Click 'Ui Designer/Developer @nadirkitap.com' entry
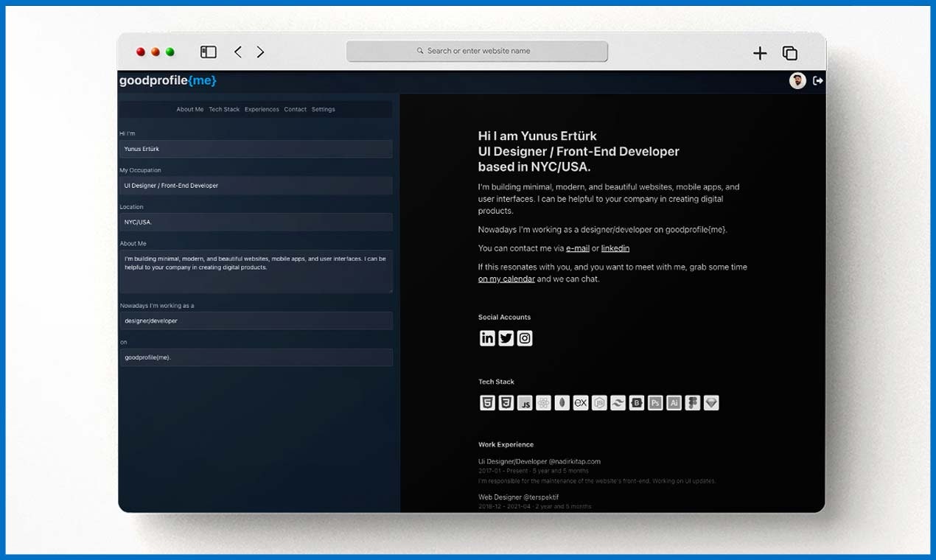 (x=539, y=461)
